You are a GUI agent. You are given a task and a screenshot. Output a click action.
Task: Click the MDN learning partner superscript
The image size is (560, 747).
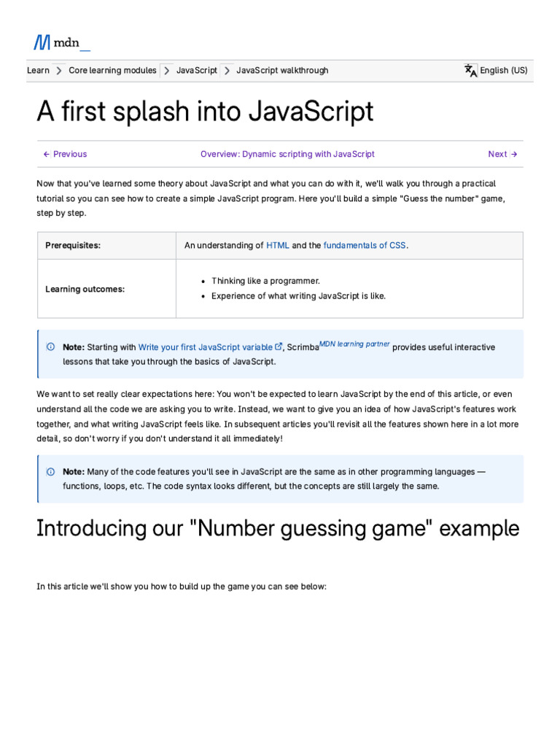tap(354, 344)
